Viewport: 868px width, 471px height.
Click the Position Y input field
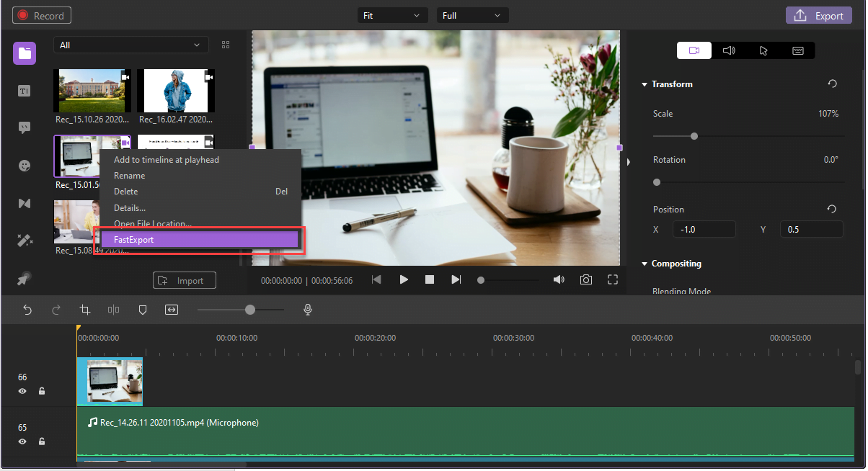click(812, 230)
